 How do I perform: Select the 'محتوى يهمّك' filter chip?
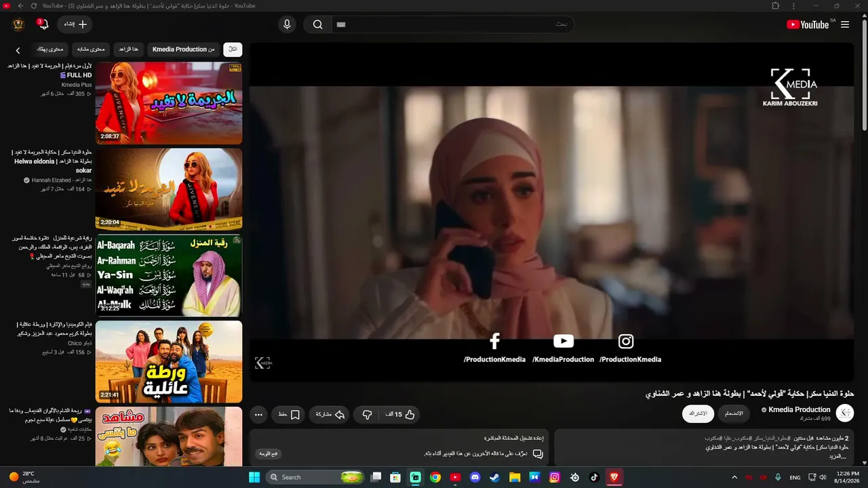pyautogui.click(x=50, y=49)
